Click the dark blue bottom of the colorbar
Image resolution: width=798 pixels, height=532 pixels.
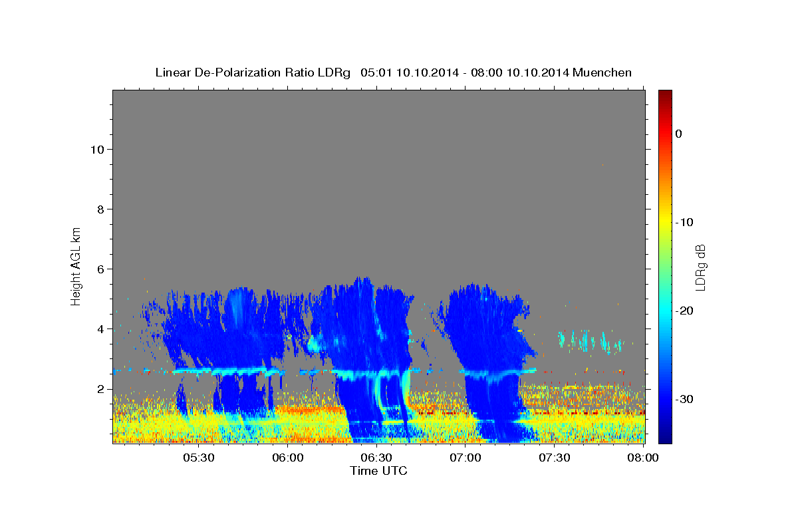[x=665, y=438]
